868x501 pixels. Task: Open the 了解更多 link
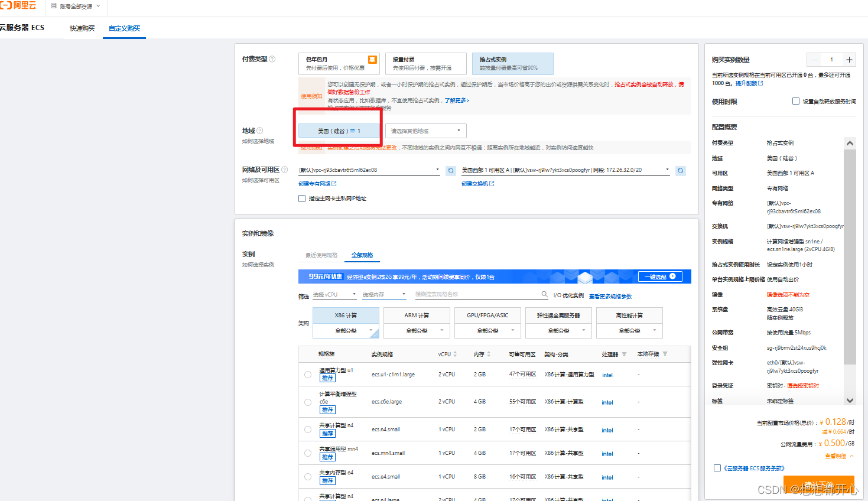pyautogui.click(x=457, y=100)
